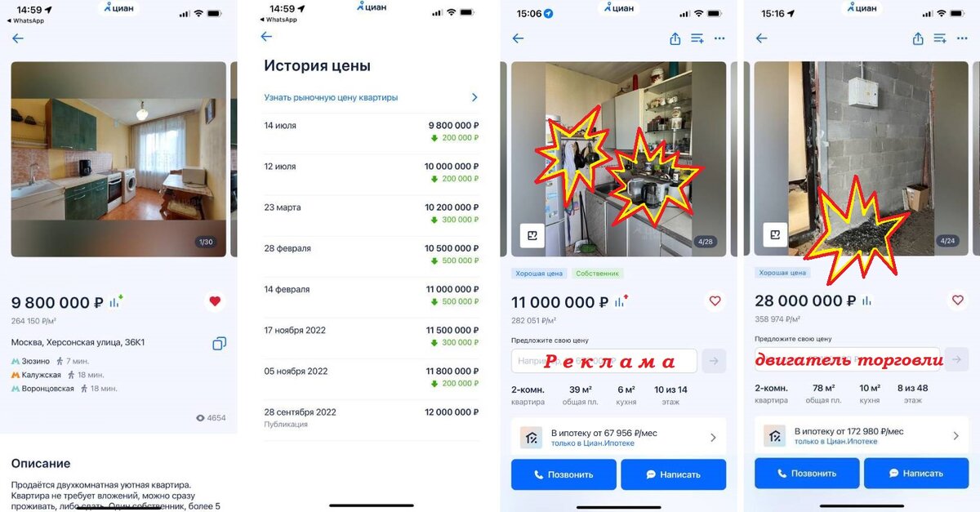
Task: Add 11 000 000 ₽ listing to favorites
Action: pyautogui.click(x=715, y=301)
